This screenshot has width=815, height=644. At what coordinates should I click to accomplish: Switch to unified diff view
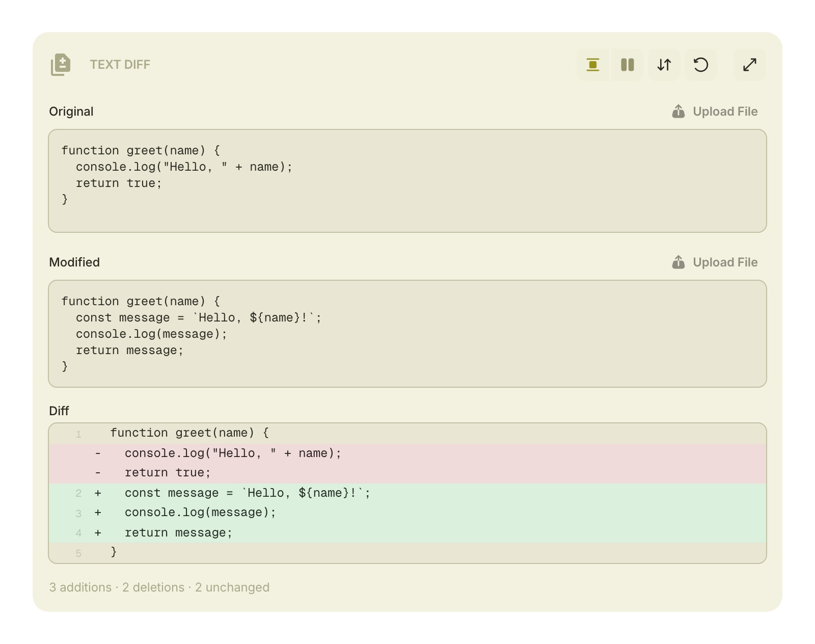(592, 65)
